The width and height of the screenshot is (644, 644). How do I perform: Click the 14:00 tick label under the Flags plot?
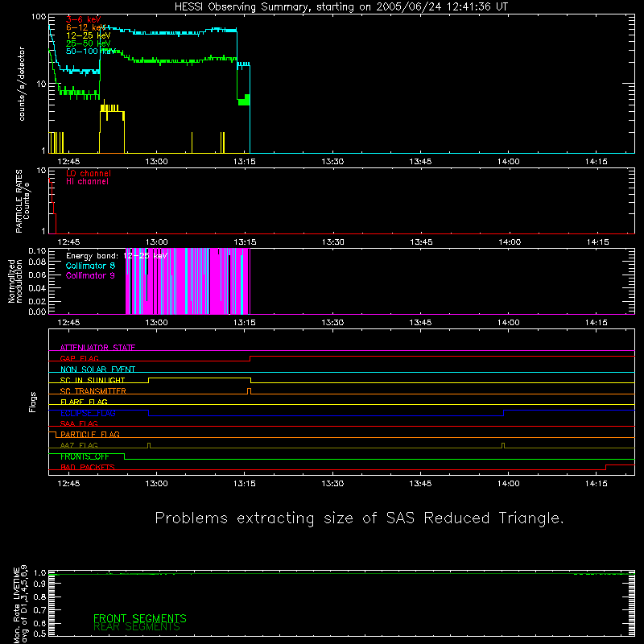click(x=509, y=484)
